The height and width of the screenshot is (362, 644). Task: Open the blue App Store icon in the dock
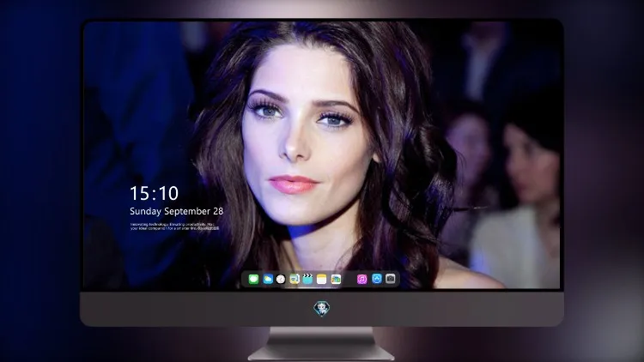click(377, 279)
